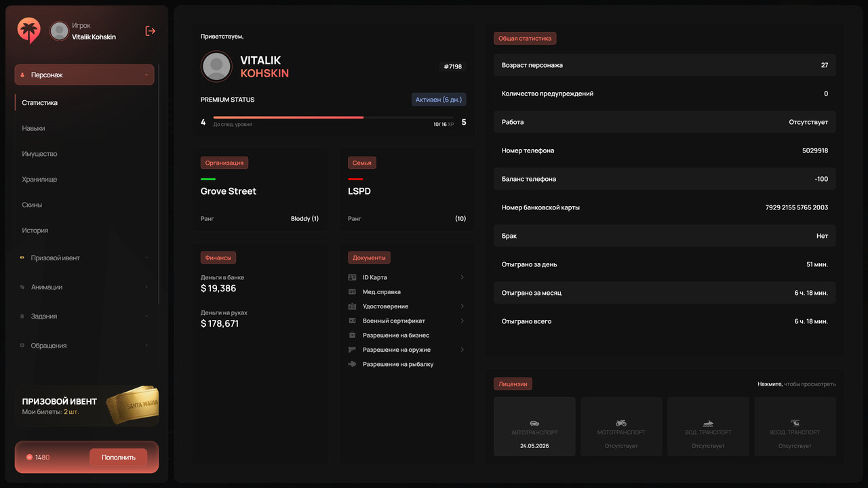Open Разрешение на оружие arrow chevron
Screen dimensions: 868x488
[462, 350]
